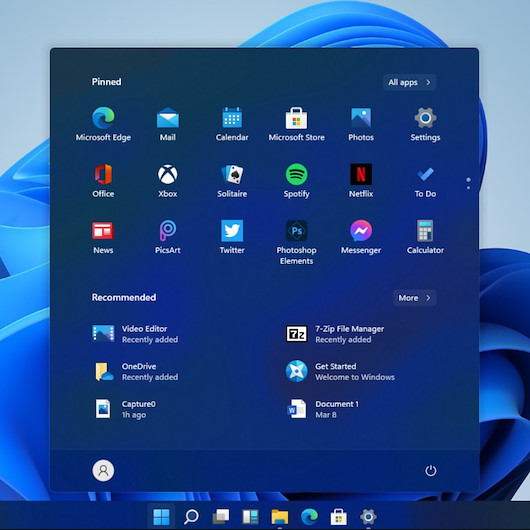
Task: Open the Calendar app
Action: click(232, 124)
